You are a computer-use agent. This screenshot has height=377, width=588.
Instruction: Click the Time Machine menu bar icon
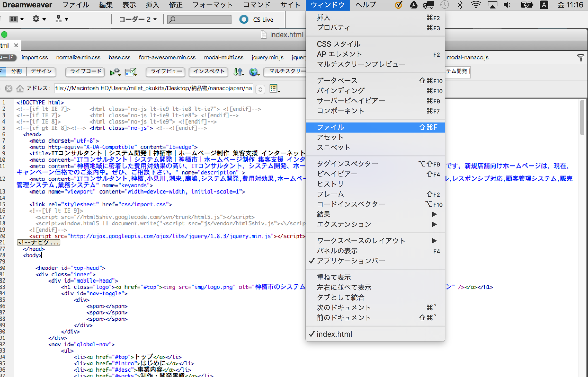coord(444,5)
